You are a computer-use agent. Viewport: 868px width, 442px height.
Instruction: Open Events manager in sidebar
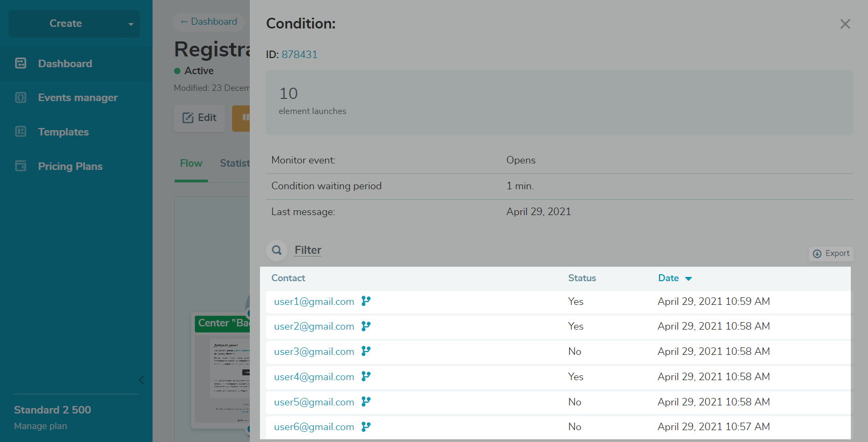click(x=77, y=97)
